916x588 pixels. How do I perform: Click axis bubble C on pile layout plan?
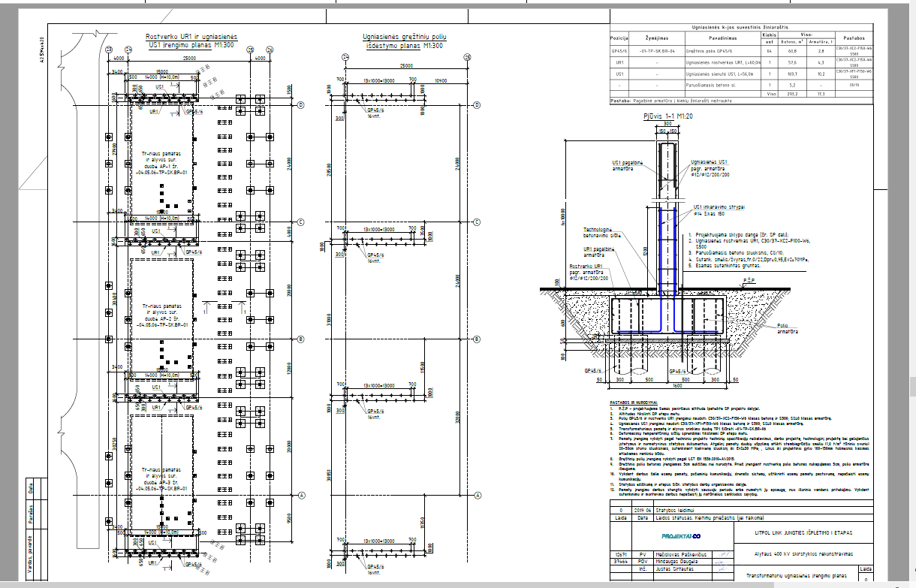point(477,222)
